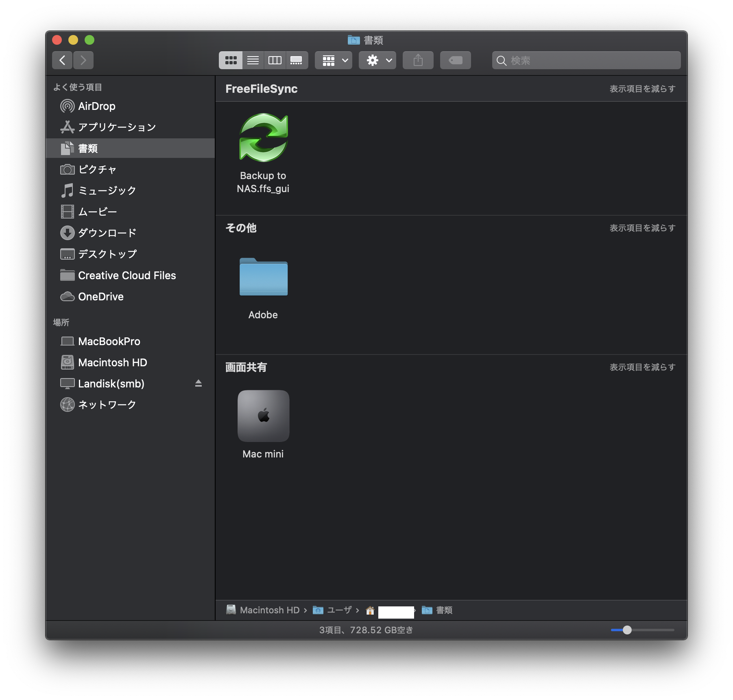Open AirDrop in the sidebar
Viewport: 733px width, 700px height.
(130, 106)
